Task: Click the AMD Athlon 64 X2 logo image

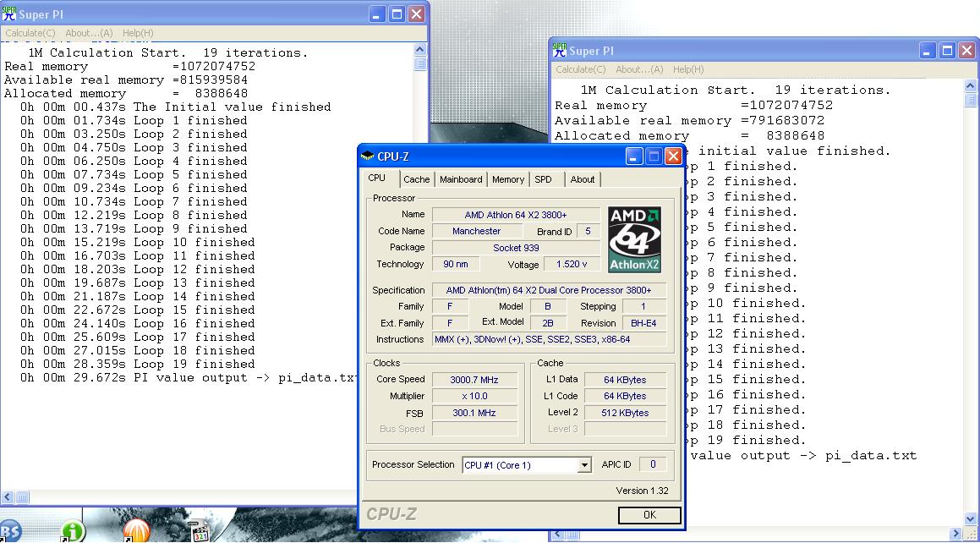Action: [x=634, y=240]
